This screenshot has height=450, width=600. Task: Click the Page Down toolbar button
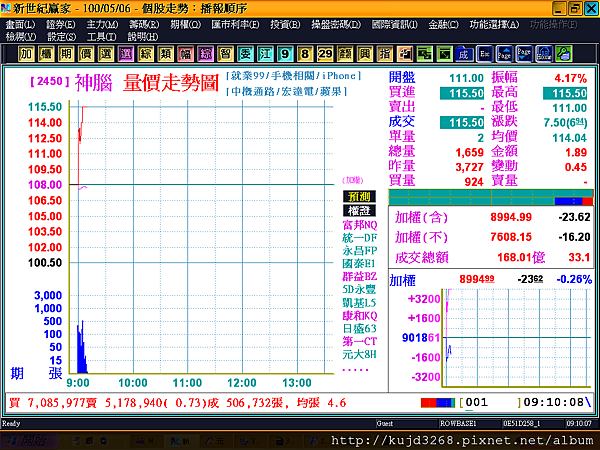[524, 54]
